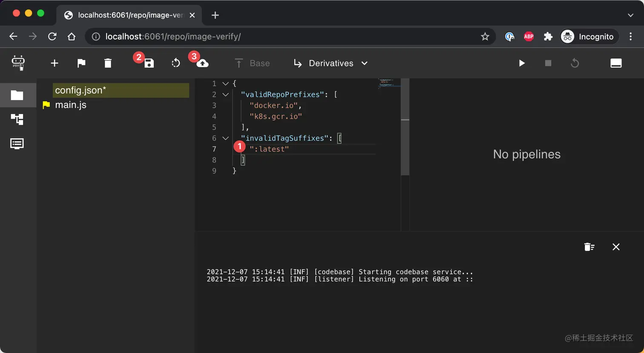
Task: Click the password manager extension icon
Action: coord(509,37)
